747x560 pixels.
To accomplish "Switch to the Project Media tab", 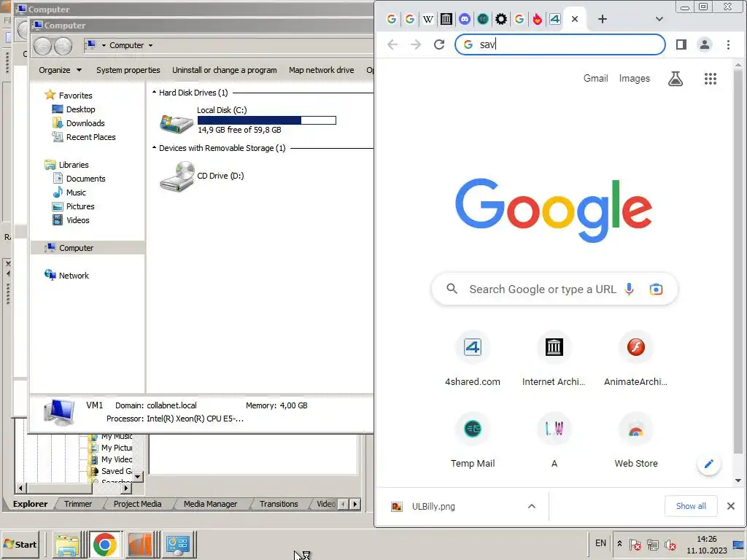I will click(x=137, y=504).
